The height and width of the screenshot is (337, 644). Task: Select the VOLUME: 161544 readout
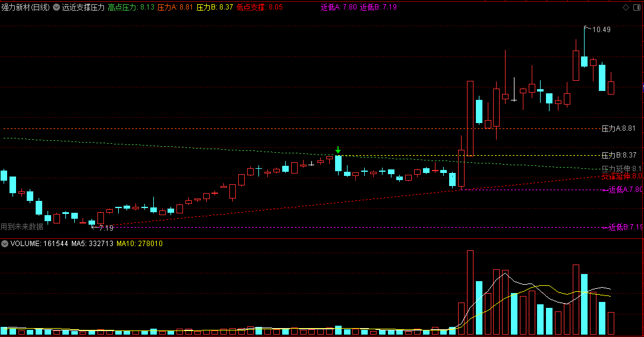(39, 244)
